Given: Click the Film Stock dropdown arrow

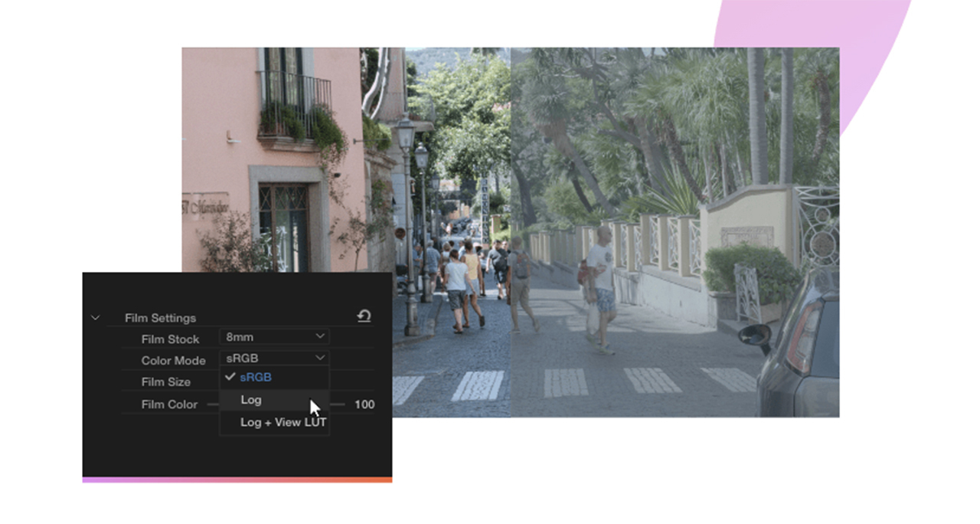Looking at the screenshot, I should (318, 336).
